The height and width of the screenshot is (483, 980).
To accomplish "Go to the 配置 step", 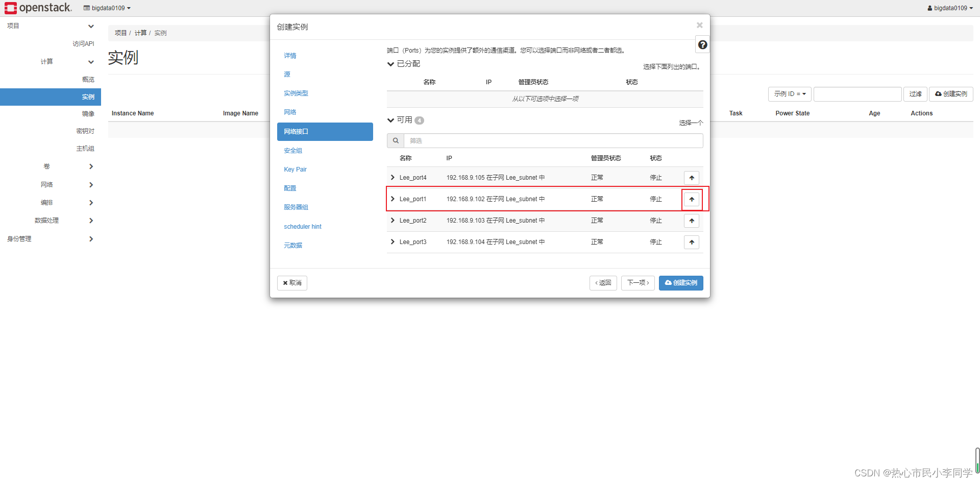I will click(x=290, y=188).
